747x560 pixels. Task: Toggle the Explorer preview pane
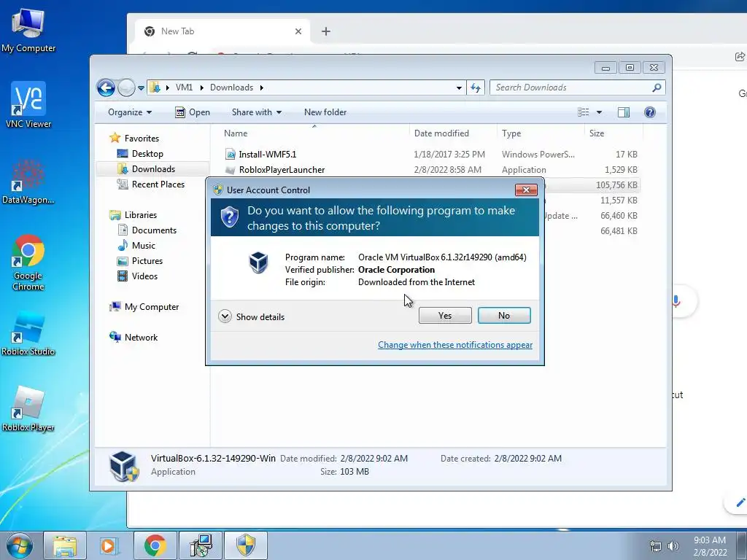tap(623, 112)
